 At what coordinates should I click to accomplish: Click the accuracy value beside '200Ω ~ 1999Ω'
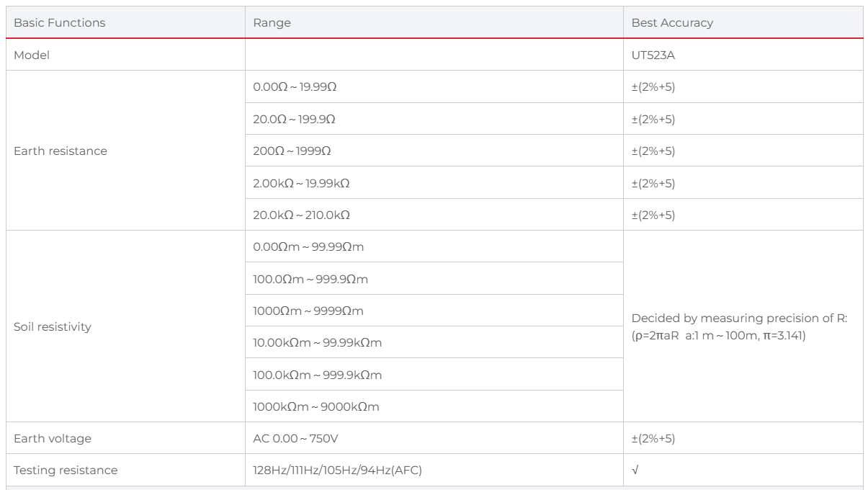coord(653,151)
